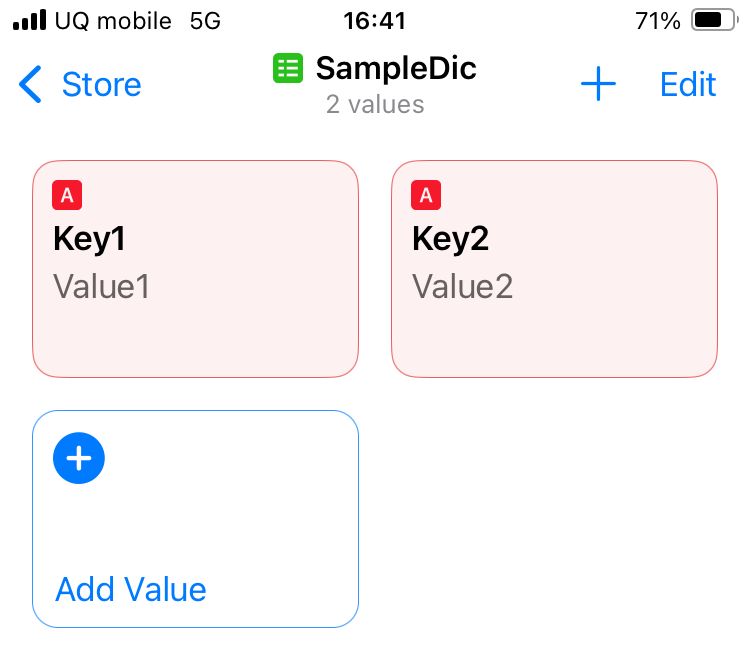Screen dimensions: 750x660
Task: Select the Key1 key name
Action: click(x=89, y=240)
